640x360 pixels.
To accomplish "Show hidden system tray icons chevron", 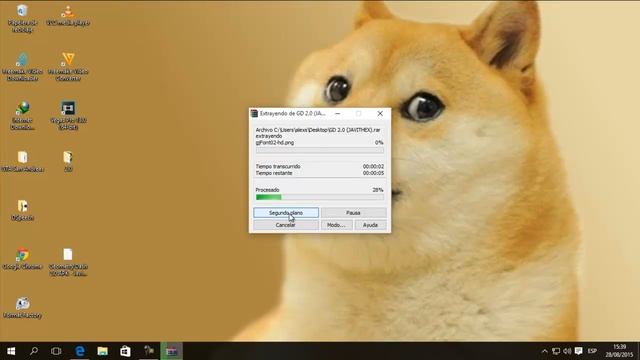I will [x=544, y=351].
